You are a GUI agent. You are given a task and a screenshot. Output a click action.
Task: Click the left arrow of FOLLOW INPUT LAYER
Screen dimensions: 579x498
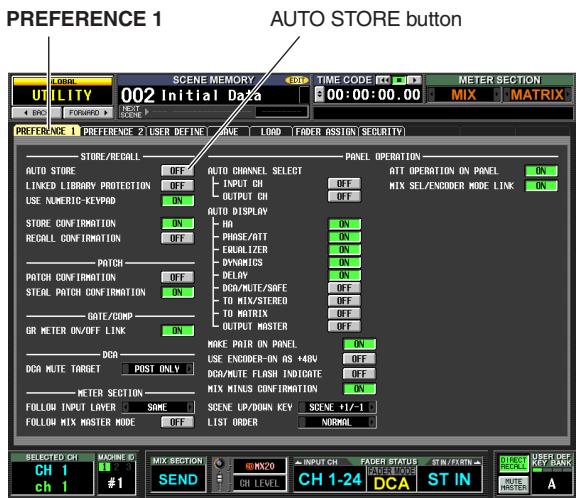pos(126,407)
